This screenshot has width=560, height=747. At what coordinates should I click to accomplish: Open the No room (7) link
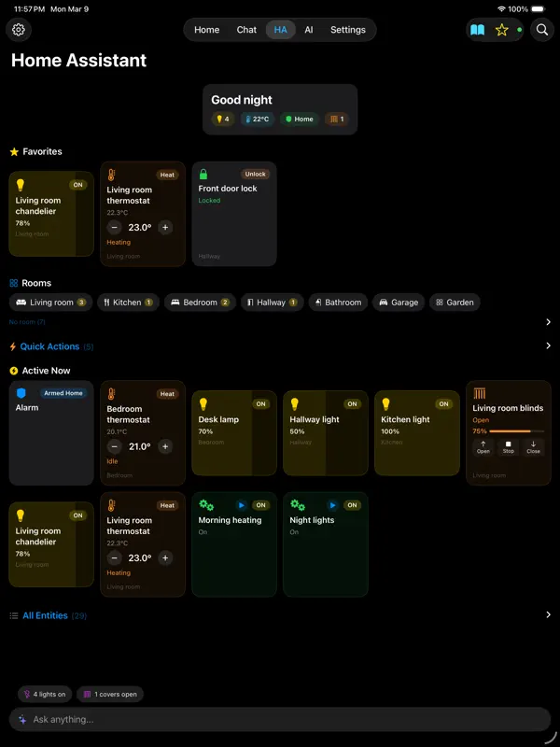(27, 322)
